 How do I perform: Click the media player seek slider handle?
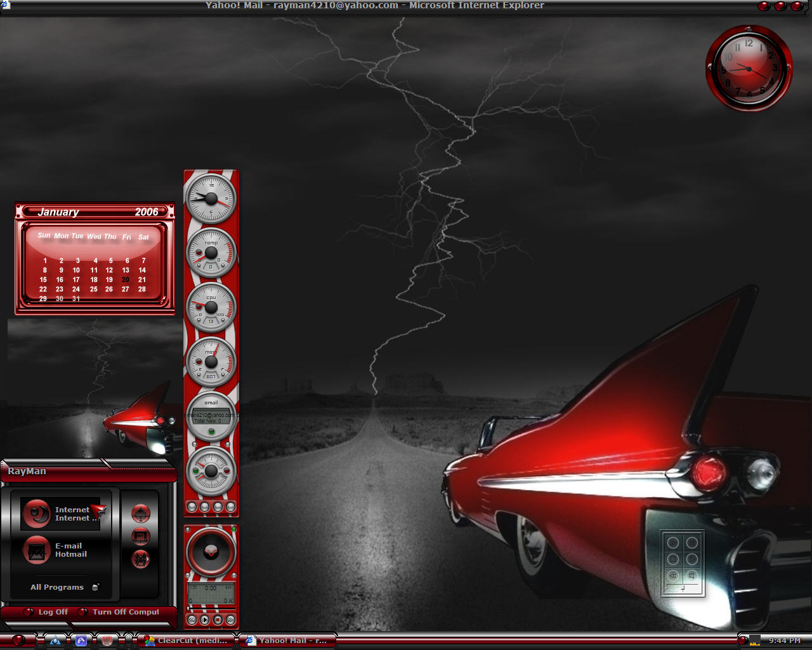(x=188, y=608)
